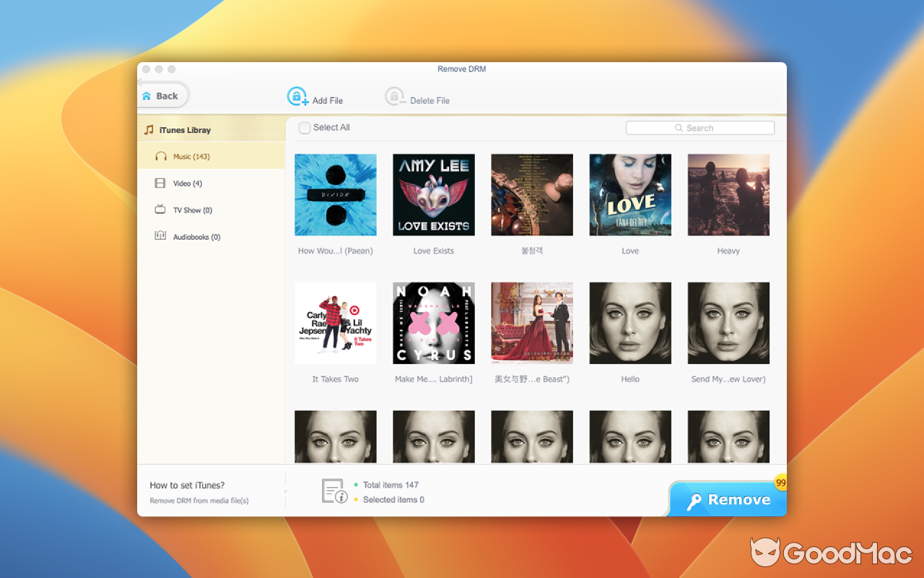
Task: Click the 99 badge on the Remove button
Action: 780,483
